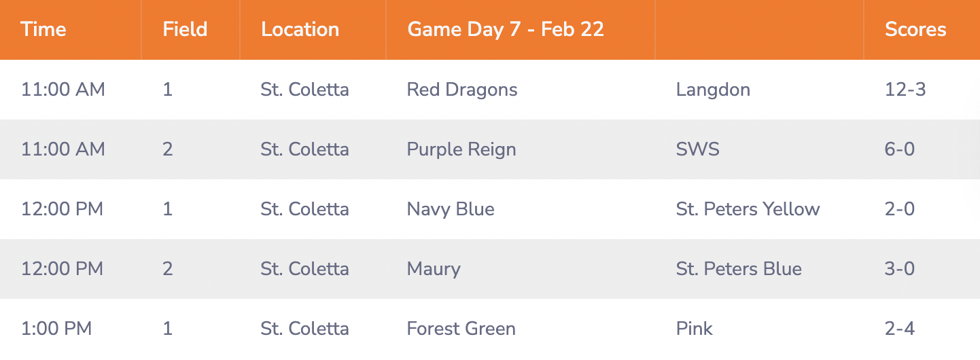The width and height of the screenshot is (980, 360).
Task: Click the Time column header
Action: click(43, 30)
